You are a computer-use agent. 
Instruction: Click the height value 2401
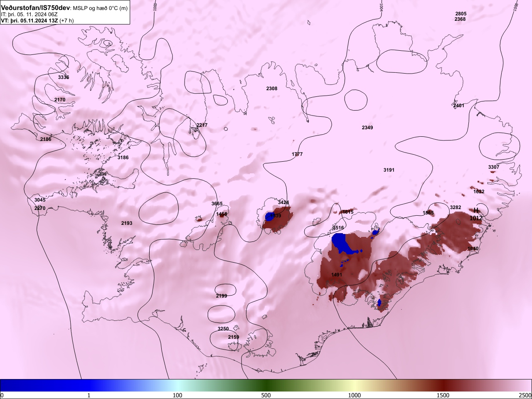pyautogui.click(x=459, y=106)
